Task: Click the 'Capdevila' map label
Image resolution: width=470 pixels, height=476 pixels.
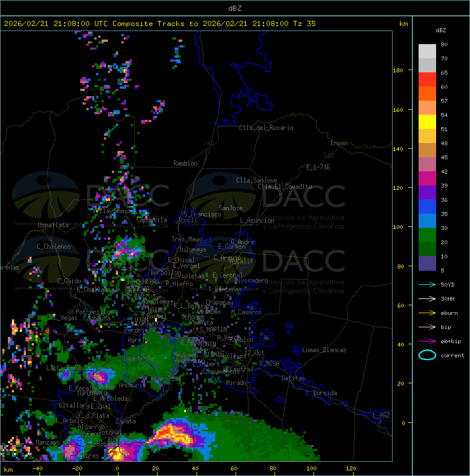Action: coord(151,220)
